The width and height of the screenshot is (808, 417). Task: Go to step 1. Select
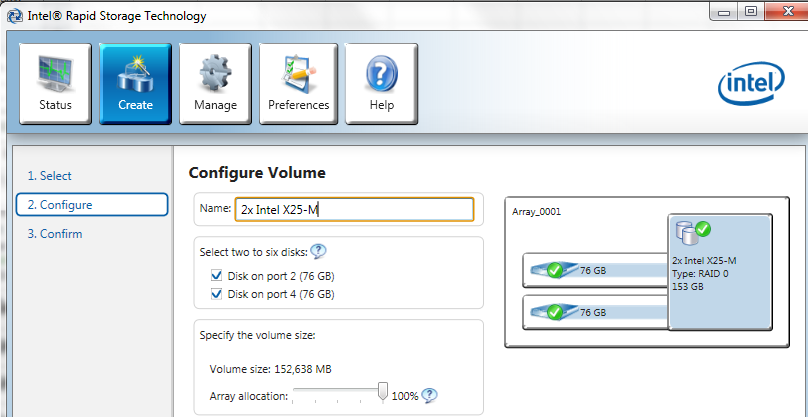click(49, 176)
